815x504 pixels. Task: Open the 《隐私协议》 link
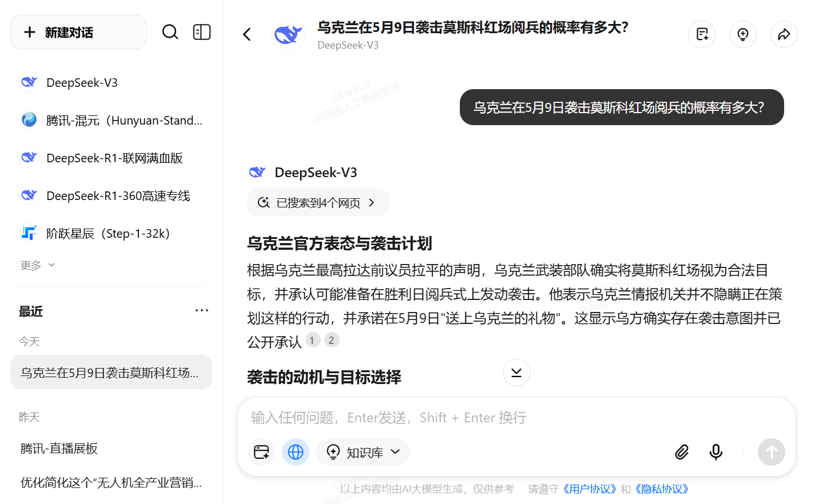point(662,489)
